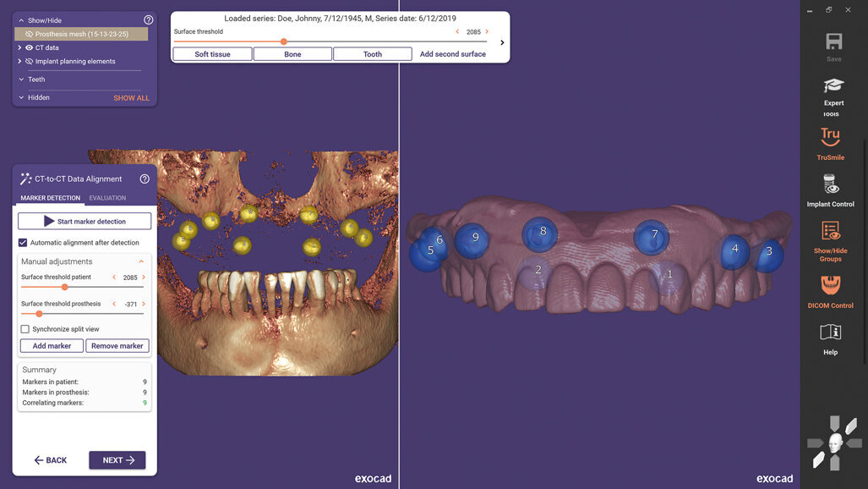Viewport: 868px width, 489px height.
Task: Open help for CT-to-CT Data Alignment
Action: (x=144, y=179)
